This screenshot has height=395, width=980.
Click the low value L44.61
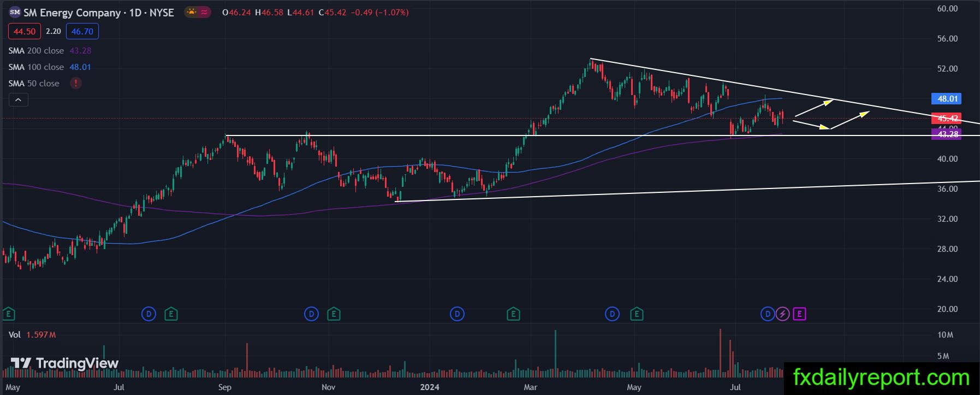(x=301, y=12)
